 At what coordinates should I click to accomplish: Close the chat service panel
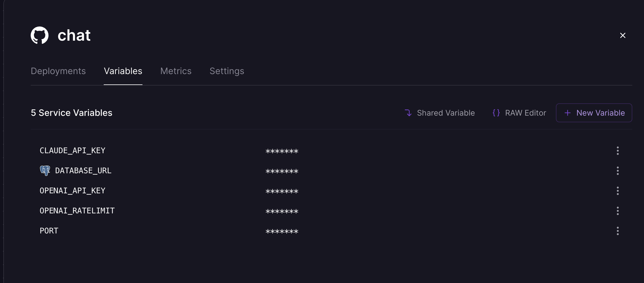[623, 35]
